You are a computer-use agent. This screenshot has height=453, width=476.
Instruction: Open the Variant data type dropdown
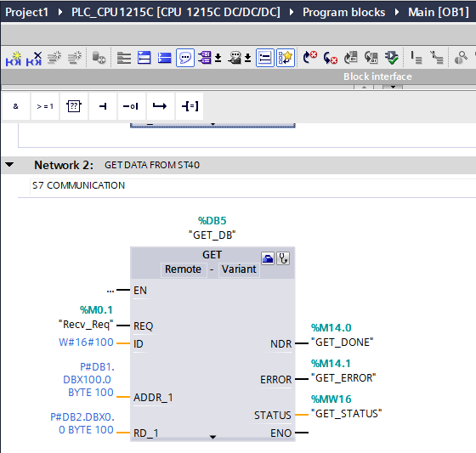tap(239, 269)
